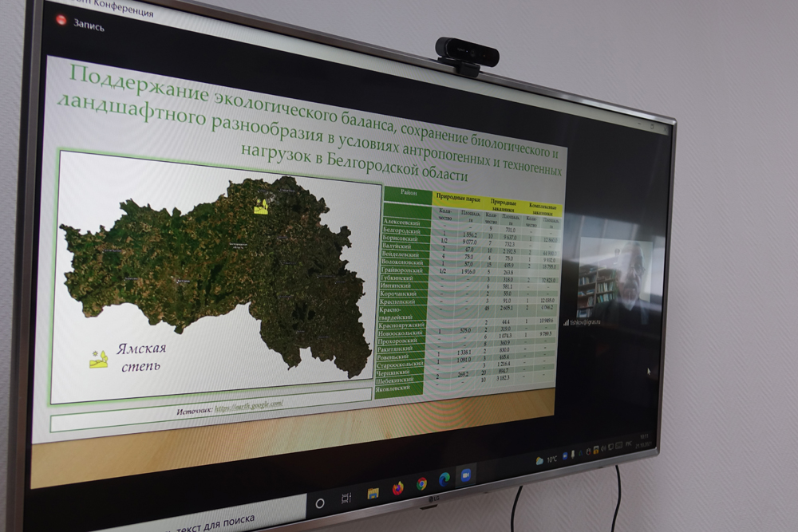Click the Zoom icon in system tray
798x532 pixels.
pos(566,456)
